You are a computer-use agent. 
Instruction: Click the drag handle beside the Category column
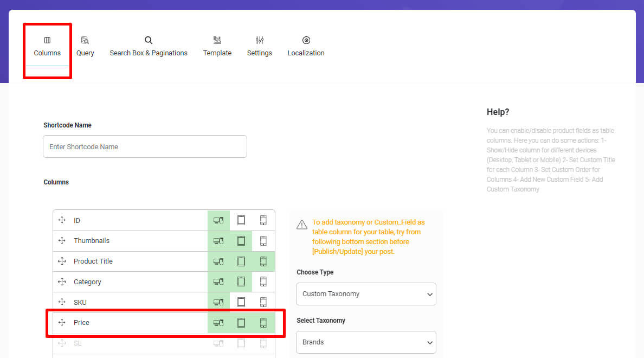click(62, 282)
